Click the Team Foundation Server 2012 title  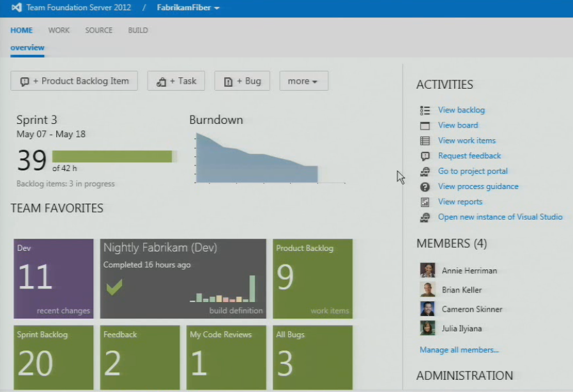coord(79,8)
